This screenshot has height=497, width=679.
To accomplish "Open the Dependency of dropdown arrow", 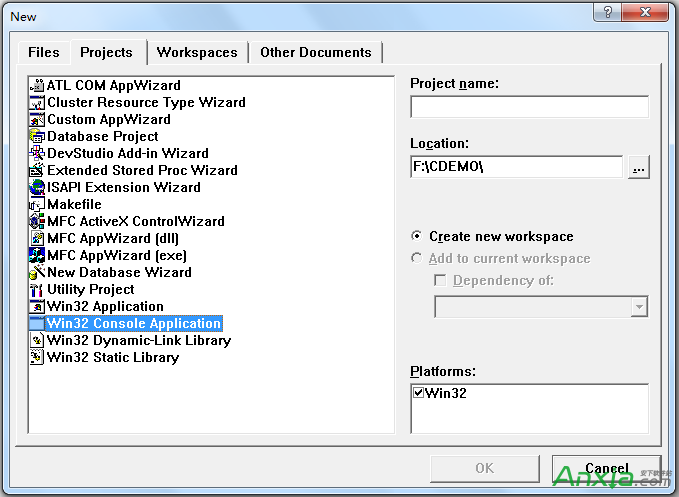I will click(639, 307).
